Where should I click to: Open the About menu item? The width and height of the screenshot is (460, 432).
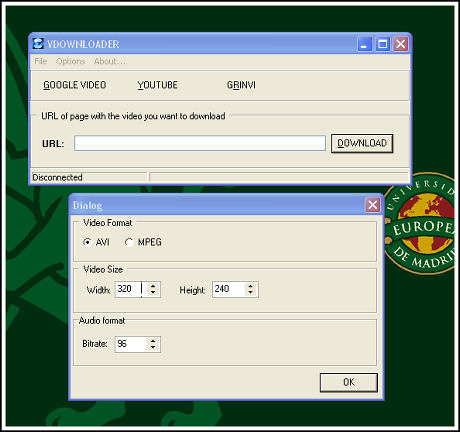point(110,61)
